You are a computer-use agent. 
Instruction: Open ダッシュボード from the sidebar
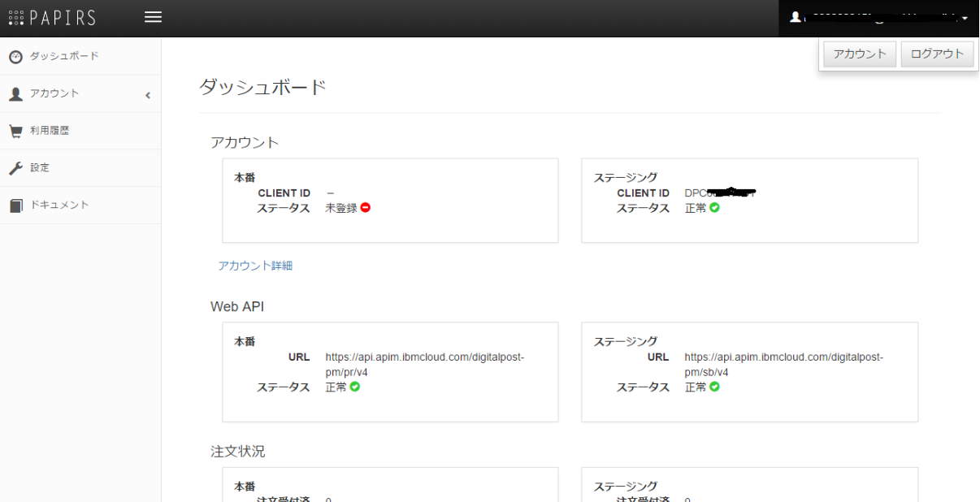click(64, 56)
